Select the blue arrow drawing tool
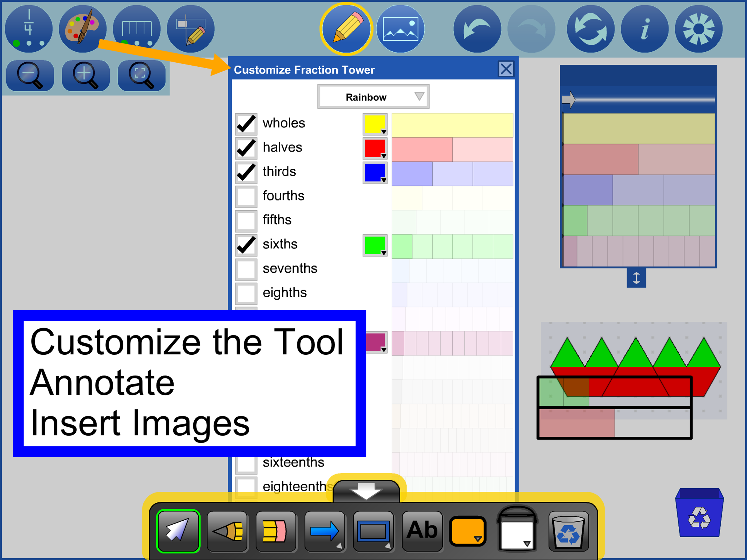This screenshot has height=560, width=747. tap(325, 531)
